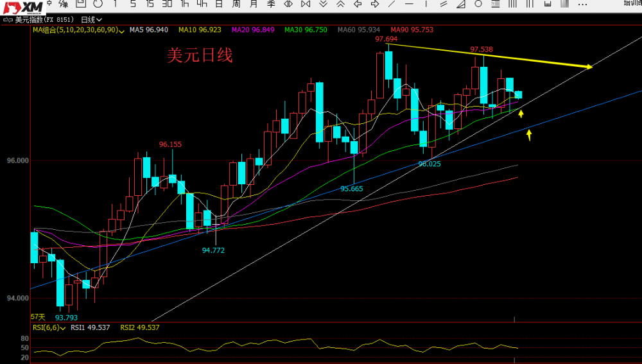Click the horizontal compress chart icon

pyautogui.click(x=306, y=4)
